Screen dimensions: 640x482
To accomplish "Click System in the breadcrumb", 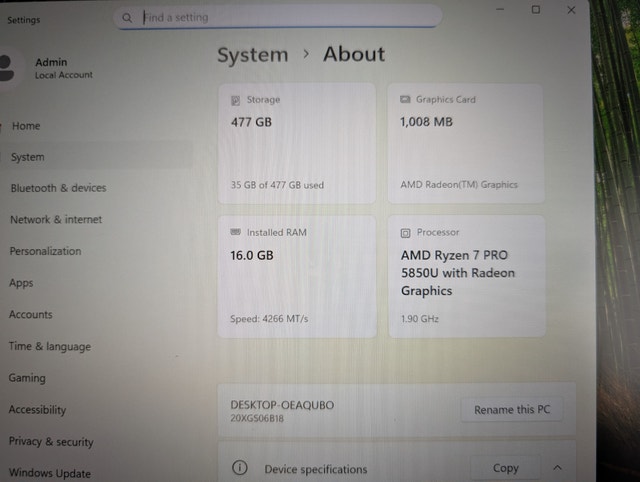I will coord(253,55).
